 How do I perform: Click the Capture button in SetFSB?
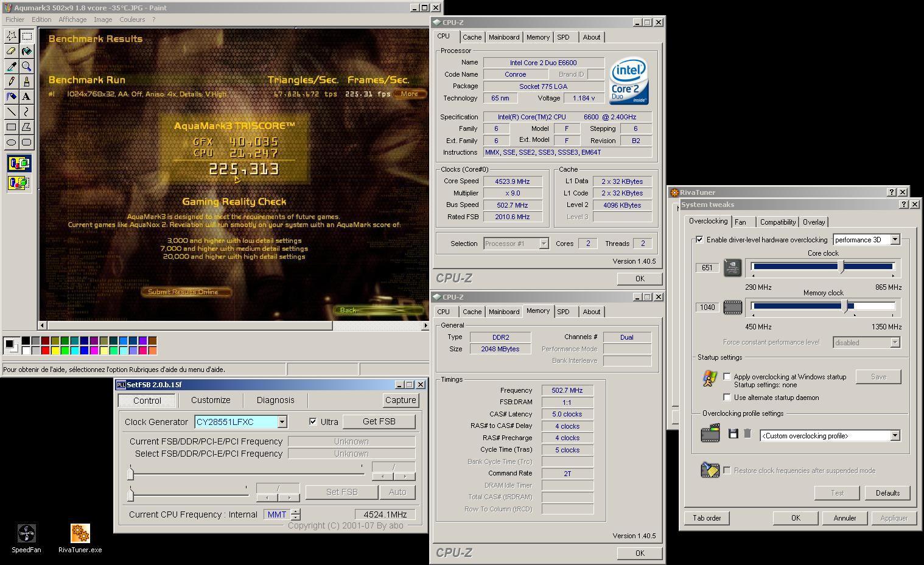coord(401,400)
